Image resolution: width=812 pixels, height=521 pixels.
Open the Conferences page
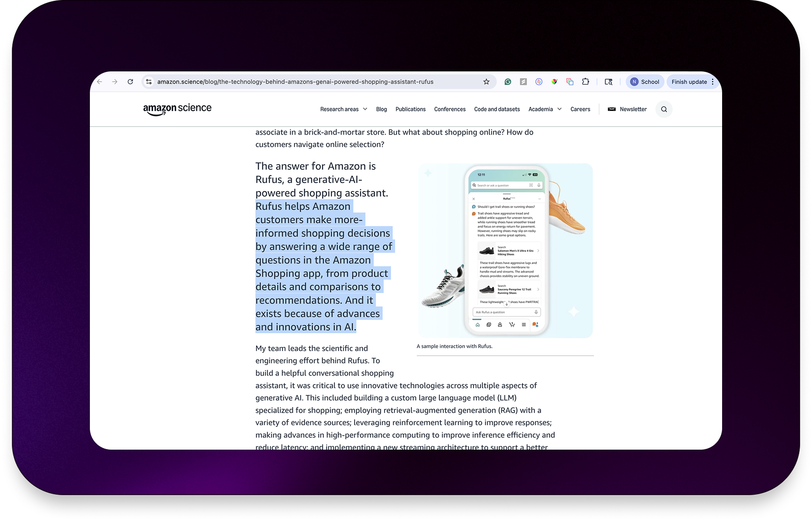point(449,109)
